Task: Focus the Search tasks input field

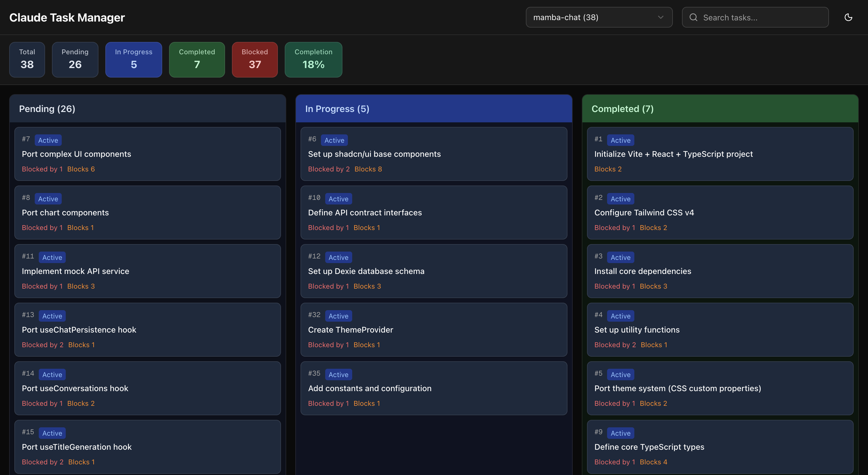Action: pyautogui.click(x=762, y=18)
